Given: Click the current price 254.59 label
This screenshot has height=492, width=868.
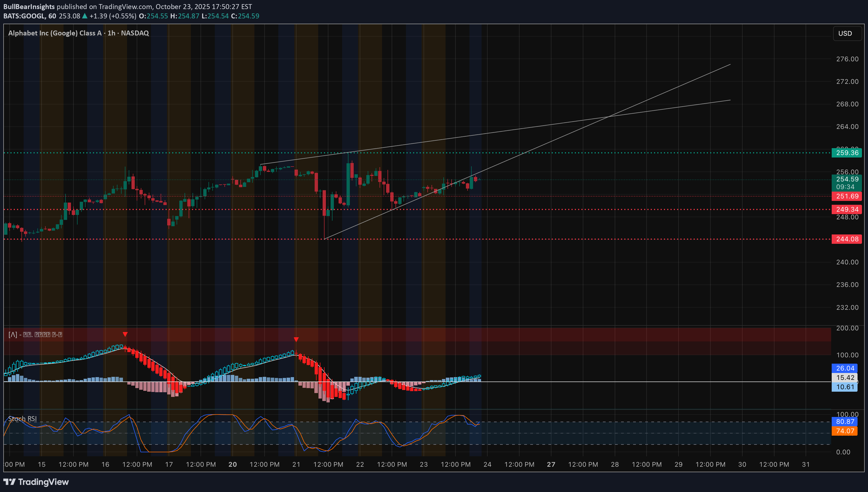Looking at the screenshot, I should tap(846, 179).
